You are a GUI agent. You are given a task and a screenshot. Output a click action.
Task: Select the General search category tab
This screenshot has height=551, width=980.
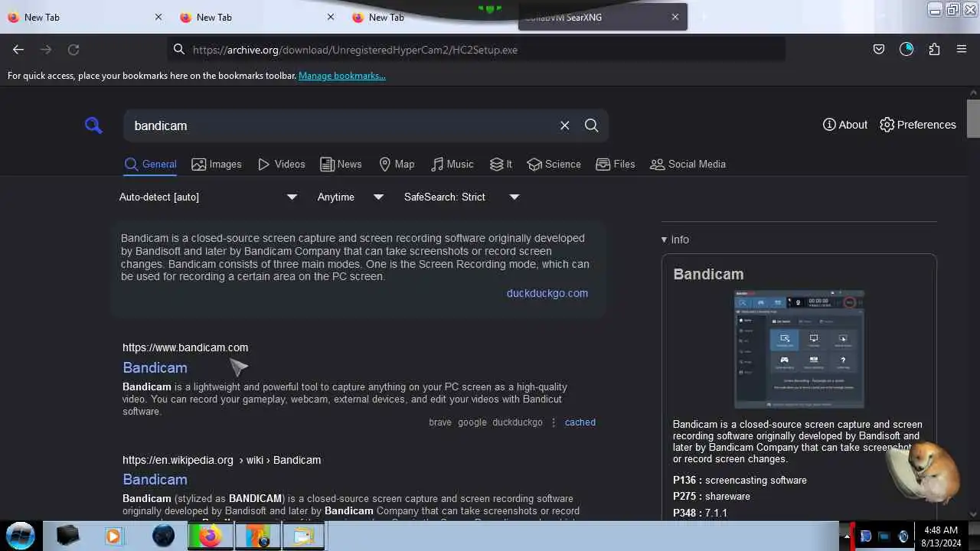point(151,164)
